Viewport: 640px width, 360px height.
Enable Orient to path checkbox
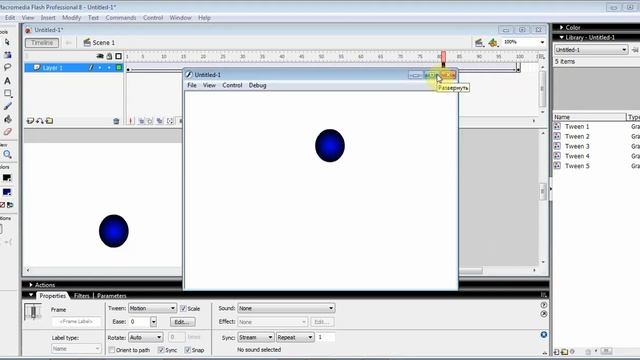coord(111,350)
